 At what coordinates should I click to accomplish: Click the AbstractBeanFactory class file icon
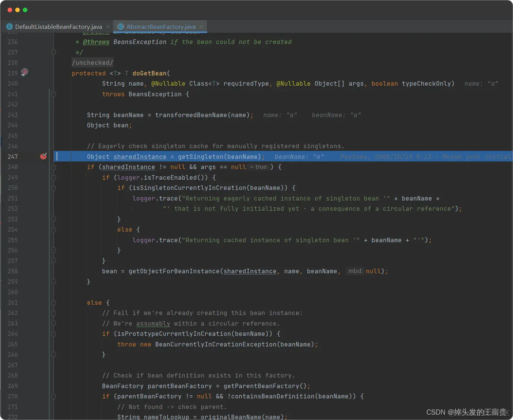[121, 27]
